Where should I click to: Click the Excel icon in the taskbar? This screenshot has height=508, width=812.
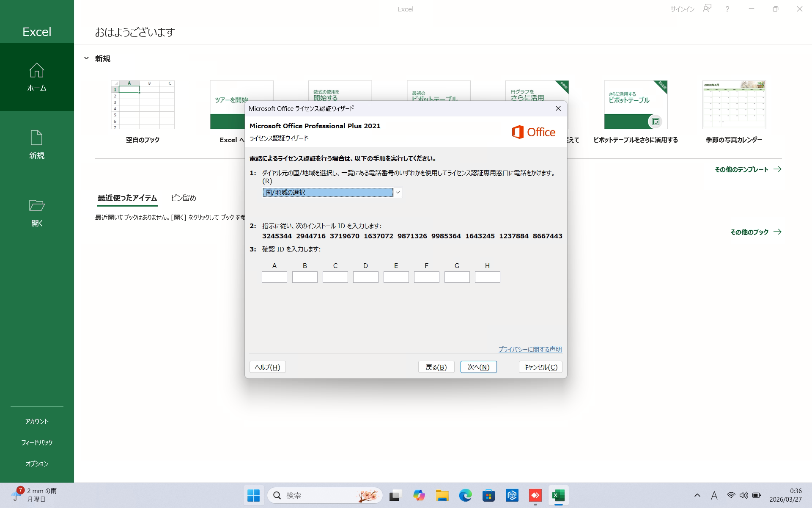558,495
